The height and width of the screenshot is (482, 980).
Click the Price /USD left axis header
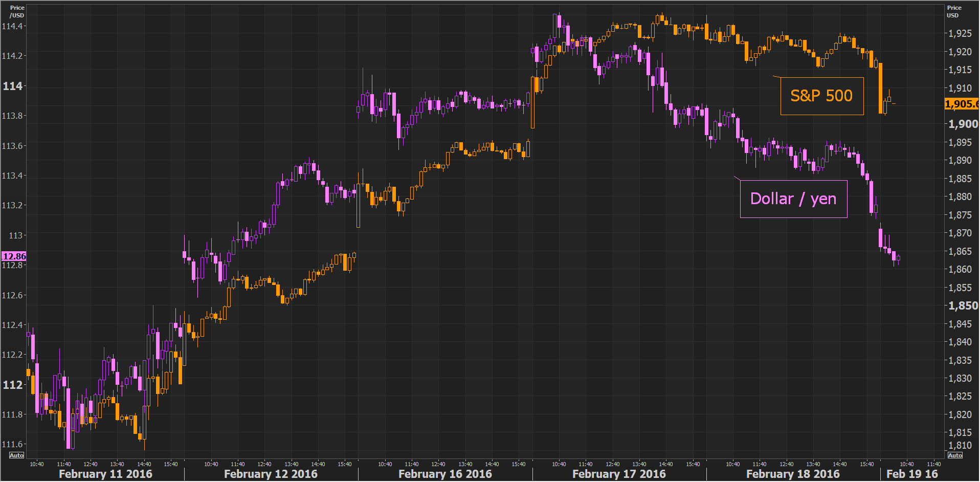click(x=17, y=12)
